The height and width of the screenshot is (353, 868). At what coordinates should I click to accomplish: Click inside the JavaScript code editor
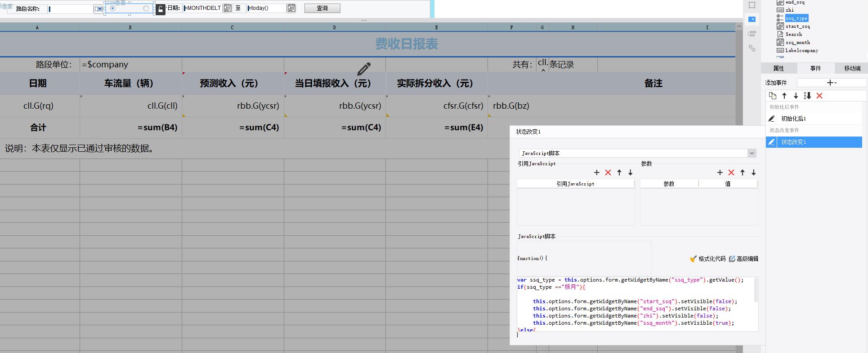(635, 304)
